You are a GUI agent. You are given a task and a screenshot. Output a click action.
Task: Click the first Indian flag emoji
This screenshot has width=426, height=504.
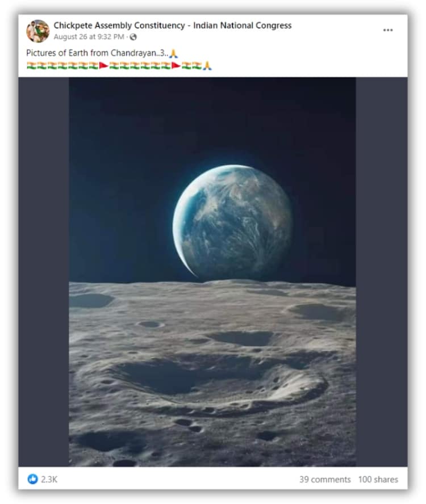pos(31,66)
